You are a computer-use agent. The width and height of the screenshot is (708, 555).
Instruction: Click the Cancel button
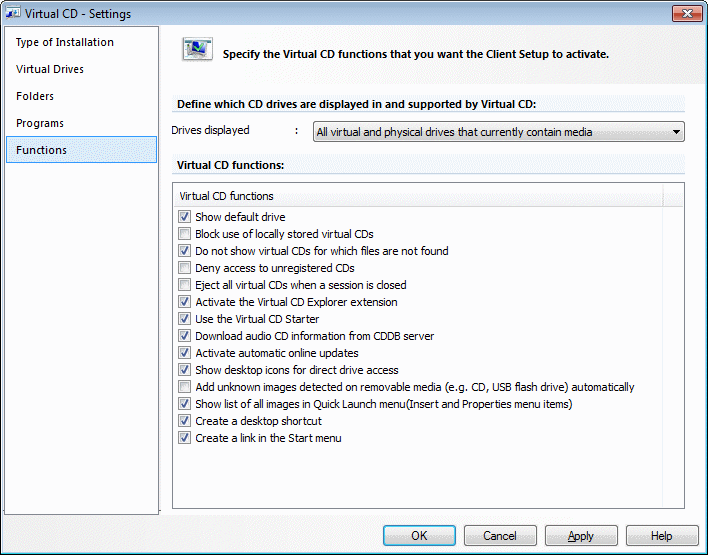[500, 536]
